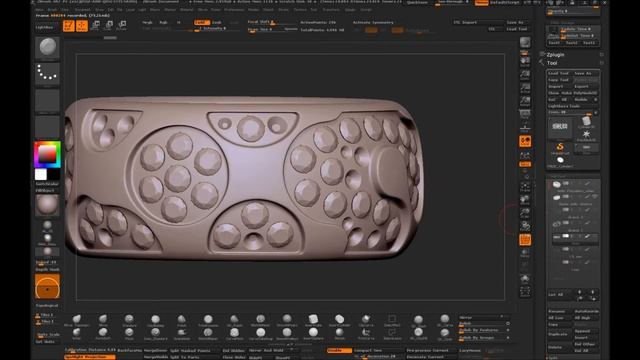Toggle Zadd mode

[x=202, y=22]
